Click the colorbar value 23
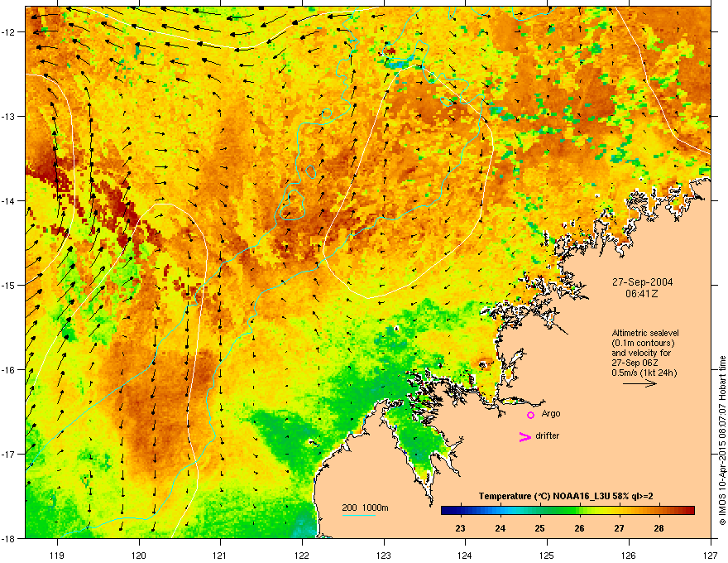 coord(460,528)
